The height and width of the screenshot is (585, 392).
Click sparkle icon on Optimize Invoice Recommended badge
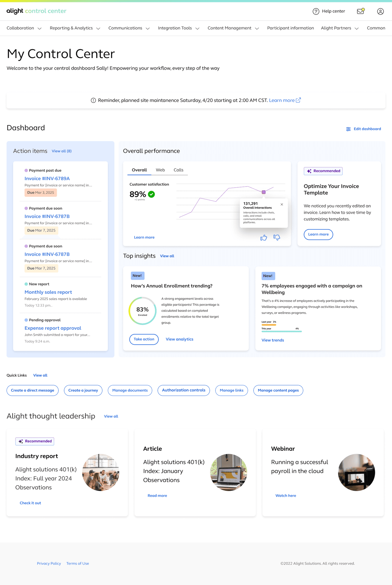309,171
